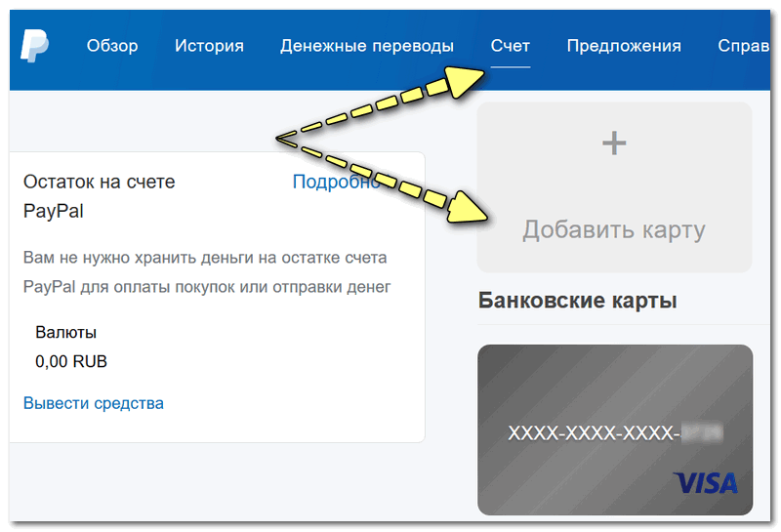The width and height of the screenshot is (781, 532).
Task: Click the plus icon to add card
Action: pyautogui.click(x=614, y=143)
